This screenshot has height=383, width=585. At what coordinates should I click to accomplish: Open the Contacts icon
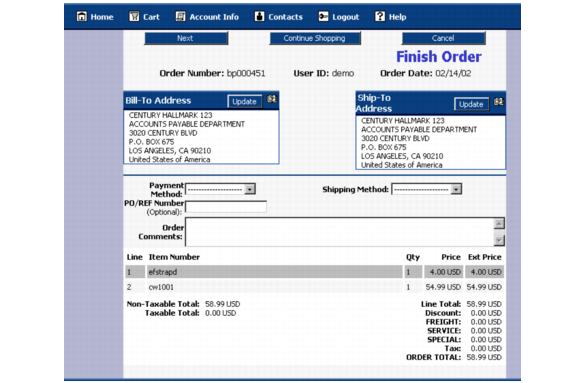[259, 16]
